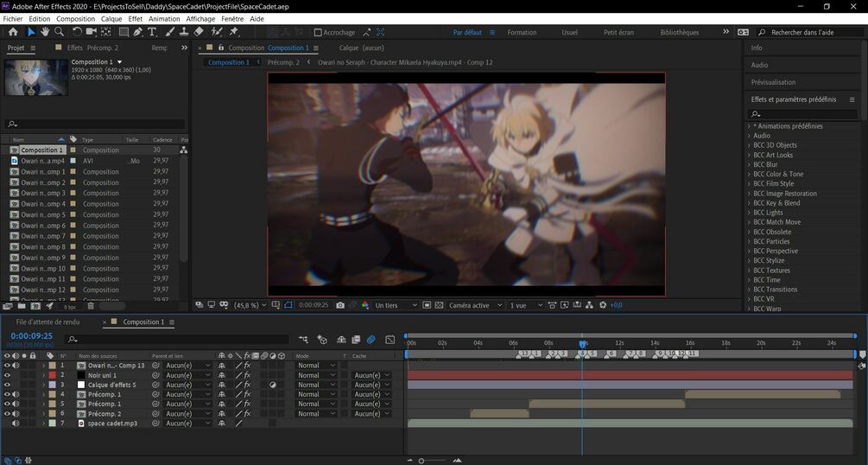Select the Rectangle shape tool
Viewport: 868px width, 465px height.
(x=124, y=32)
